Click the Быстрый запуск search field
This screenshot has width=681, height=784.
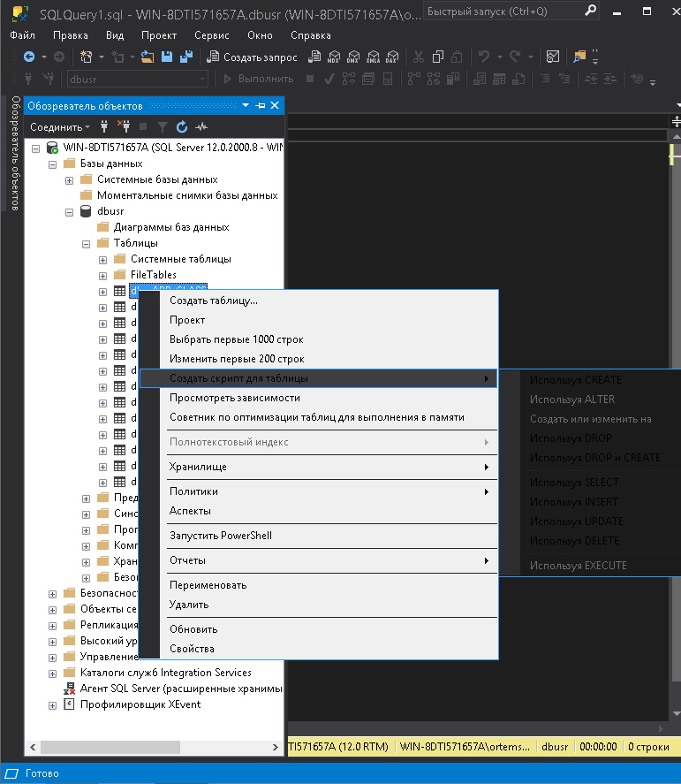click(x=511, y=11)
